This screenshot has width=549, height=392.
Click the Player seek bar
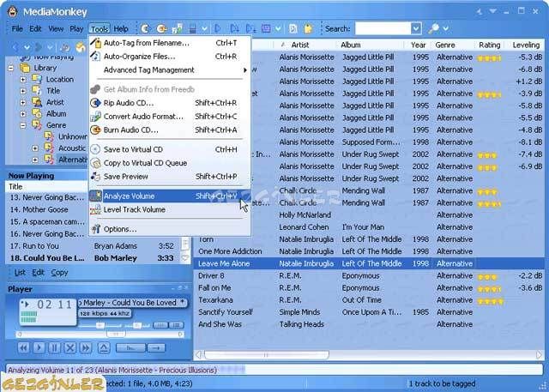point(100,335)
